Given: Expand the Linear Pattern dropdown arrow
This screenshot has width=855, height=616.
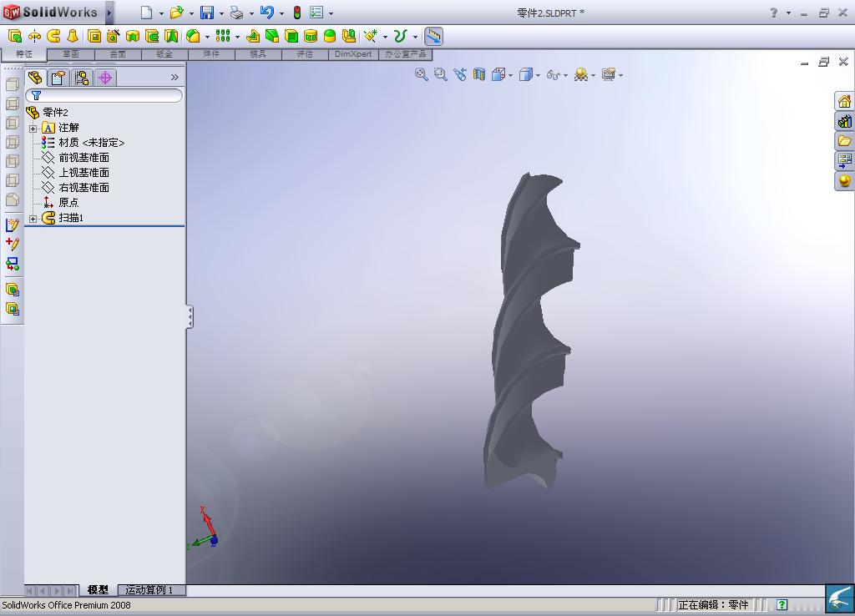Looking at the screenshot, I should click(237, 37).
